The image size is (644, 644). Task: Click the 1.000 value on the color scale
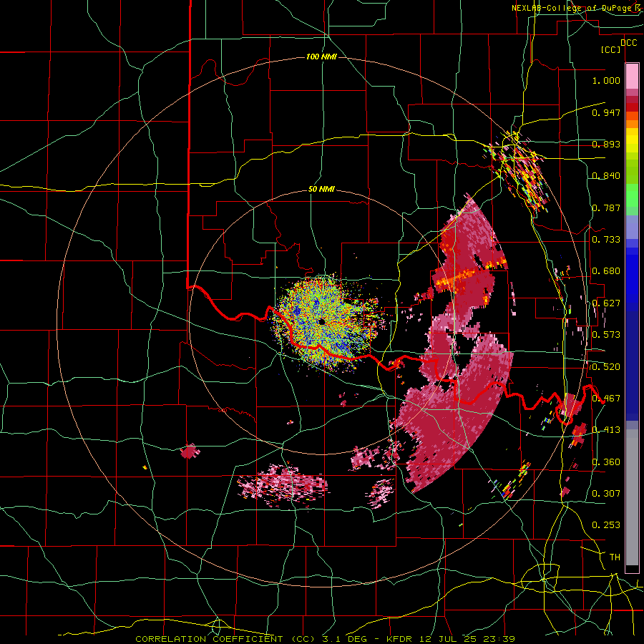pyautogui.click(x=606, y=80)
